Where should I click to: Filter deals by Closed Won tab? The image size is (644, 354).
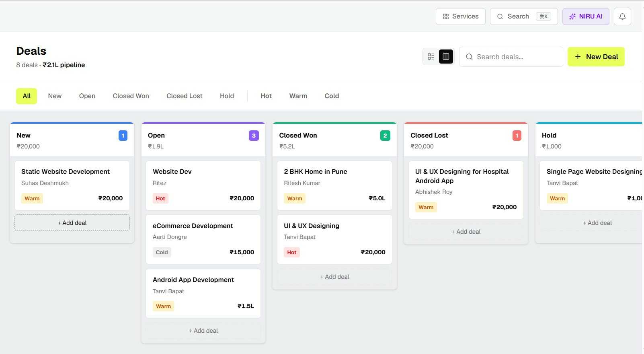coord(131,96)
